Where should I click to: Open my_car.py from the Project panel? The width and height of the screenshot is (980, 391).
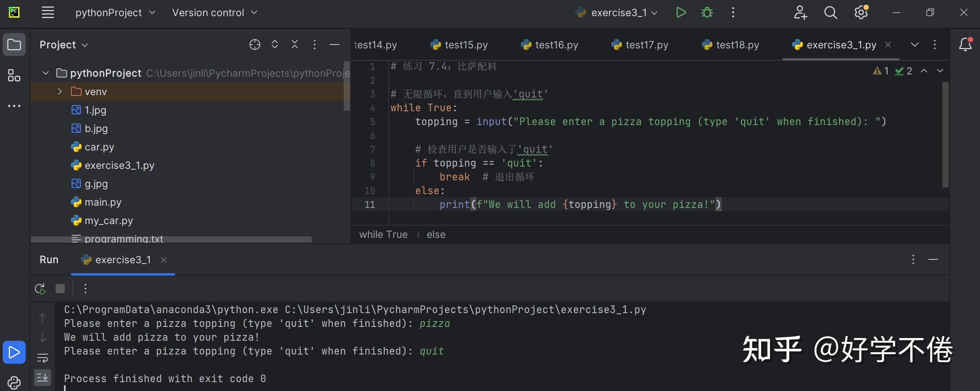(108, 220)
